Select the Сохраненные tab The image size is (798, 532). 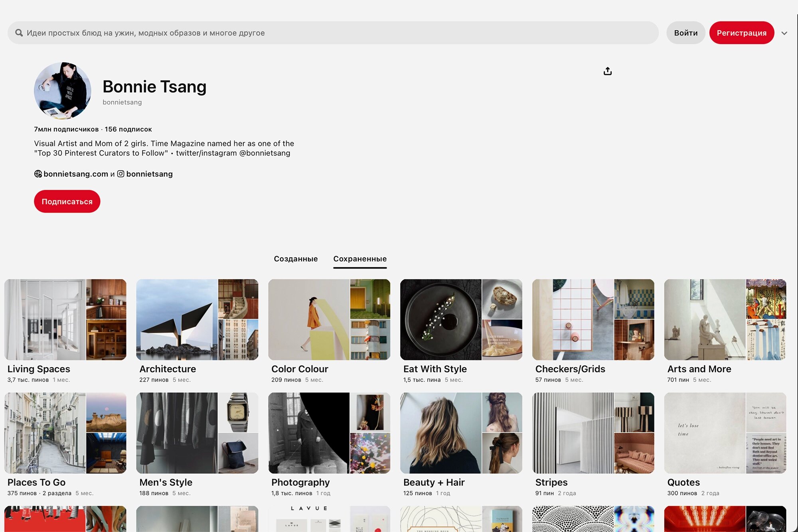point(359,259)
